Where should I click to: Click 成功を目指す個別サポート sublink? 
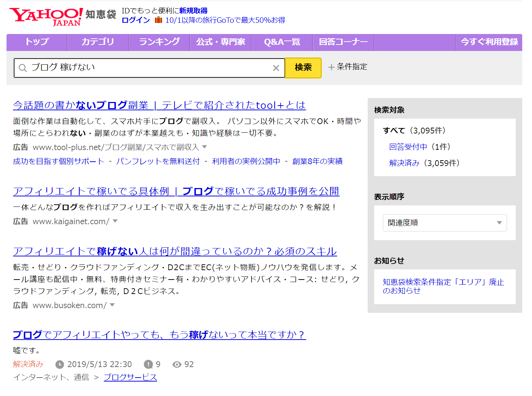pos(59,161)
